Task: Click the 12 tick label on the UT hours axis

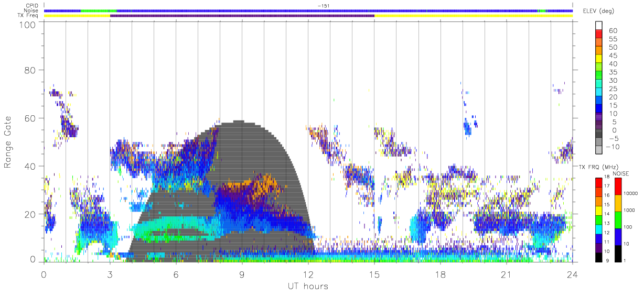Action: pos(308,274)
